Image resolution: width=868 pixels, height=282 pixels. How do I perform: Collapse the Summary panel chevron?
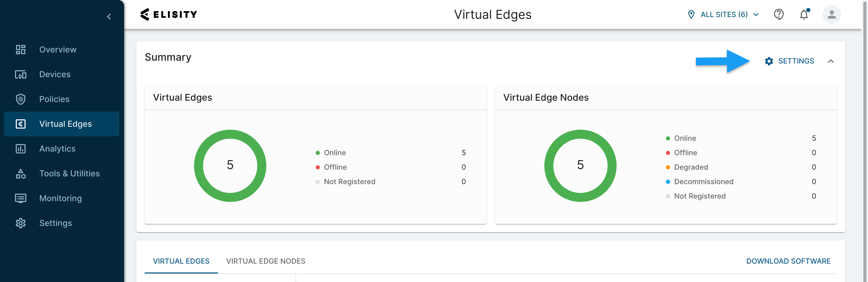(831, 61)
